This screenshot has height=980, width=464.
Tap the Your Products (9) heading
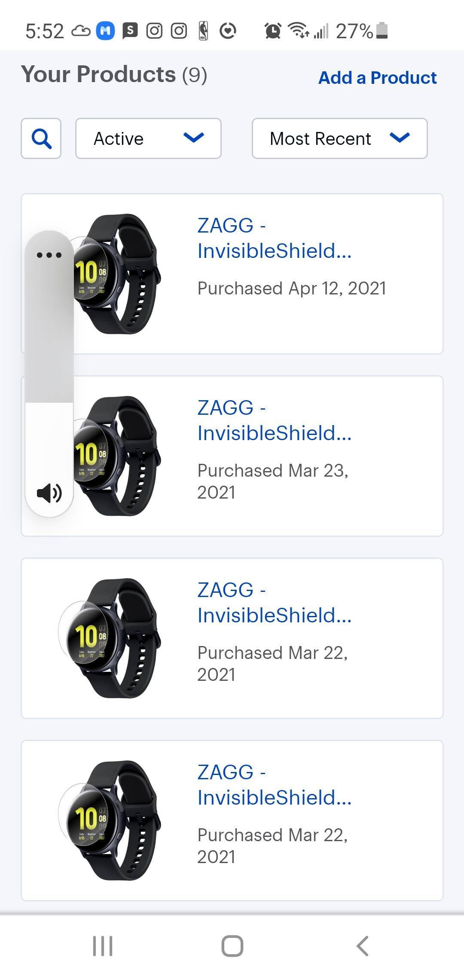click(114, 75)
